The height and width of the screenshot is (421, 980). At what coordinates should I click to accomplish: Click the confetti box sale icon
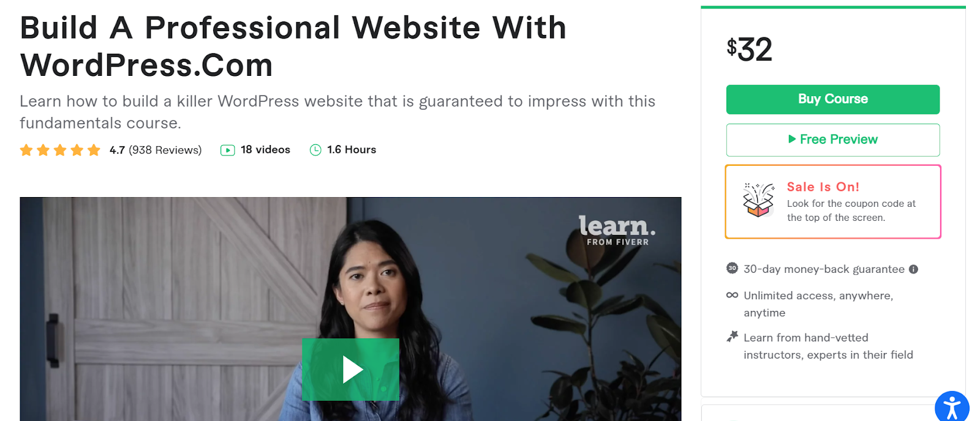[x=758, y=200]
